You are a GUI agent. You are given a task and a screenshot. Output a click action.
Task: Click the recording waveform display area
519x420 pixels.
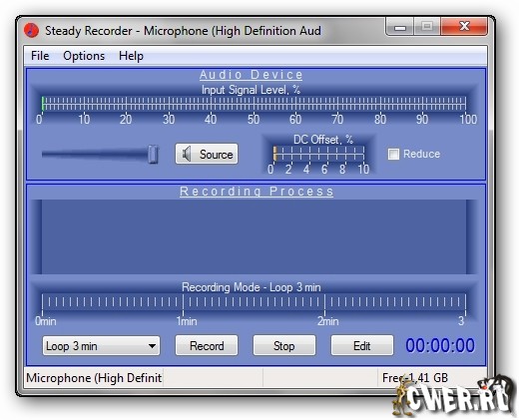[254, 236]
